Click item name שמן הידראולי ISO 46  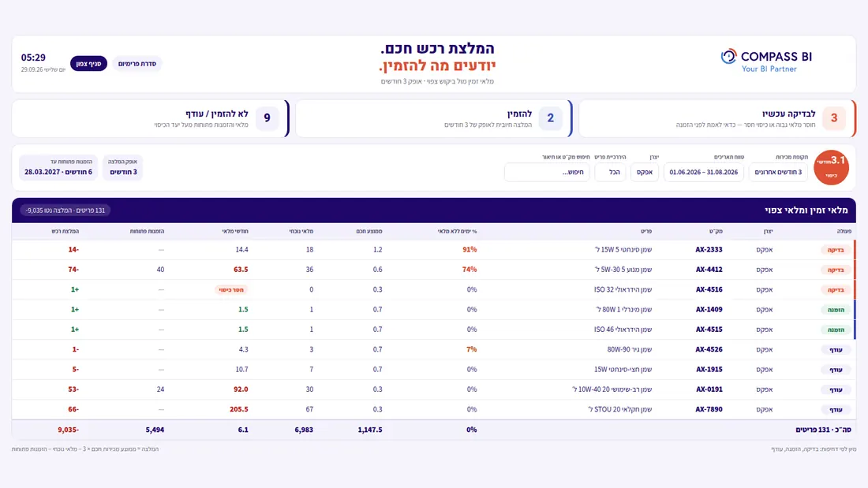[x=623, y=330]
